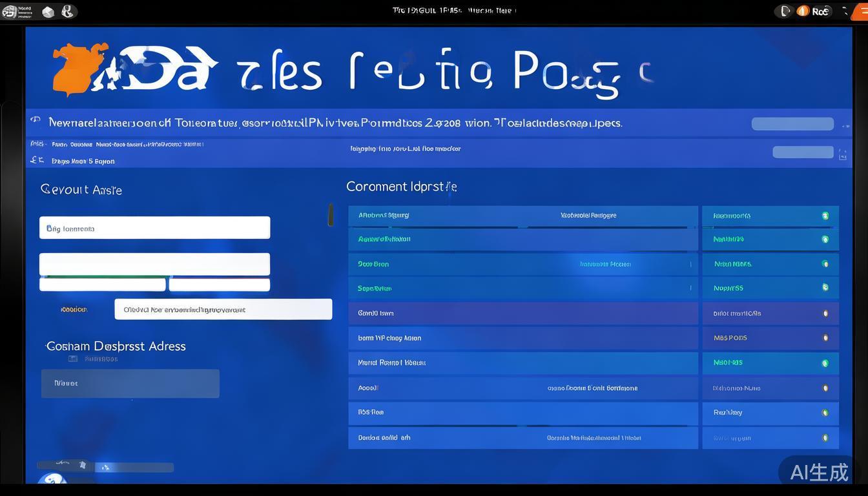The width and height of the screenshot is (868, 496).
Task: Open the Marrel Reano row in the table
Action: (522, 363)
